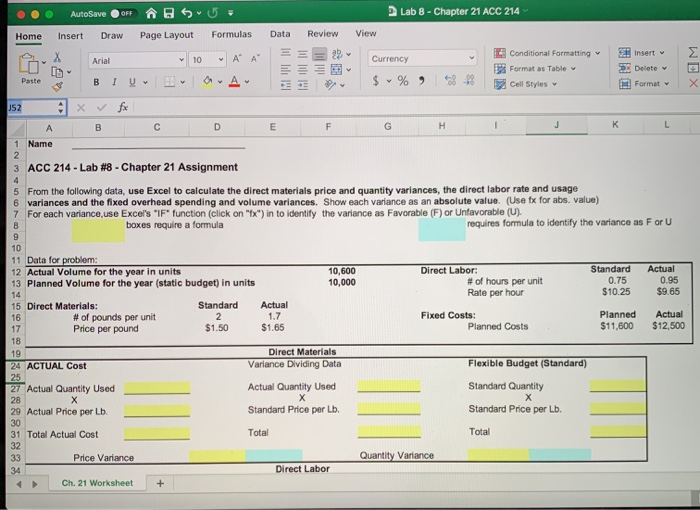The height and width of the screenshot is (510, 700).
Task: Click the Merge and Center icon
Action: pyautogui.click(x=337, y=69)
